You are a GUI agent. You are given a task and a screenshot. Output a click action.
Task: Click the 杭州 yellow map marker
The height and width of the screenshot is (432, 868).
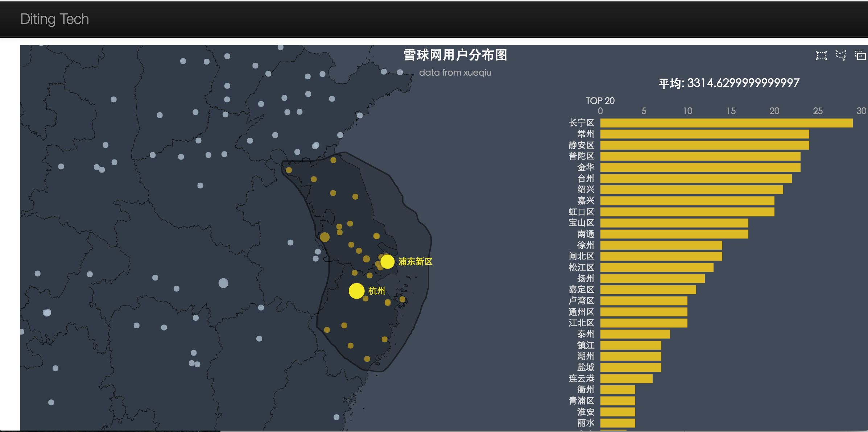[356, 291]
